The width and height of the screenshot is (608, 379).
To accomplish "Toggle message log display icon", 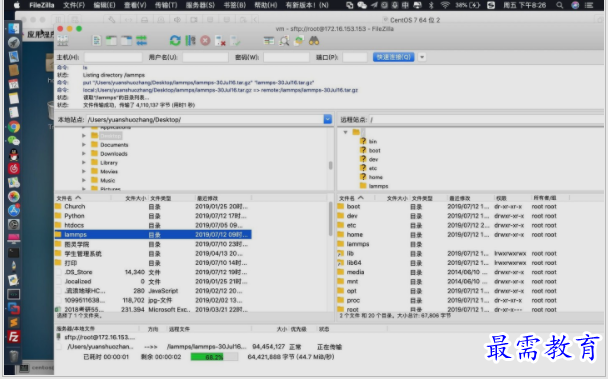I will [x=97, y=41].
